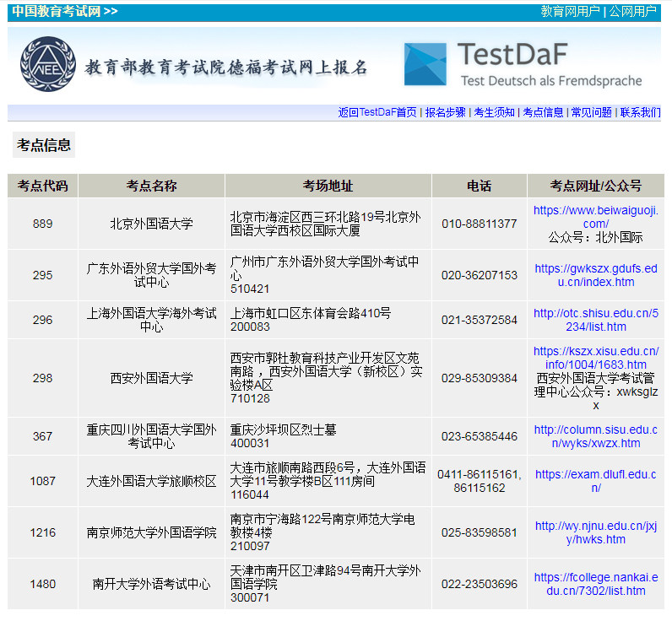Click phone number 020-36207153
672x621 pixels.
[480, 275]
